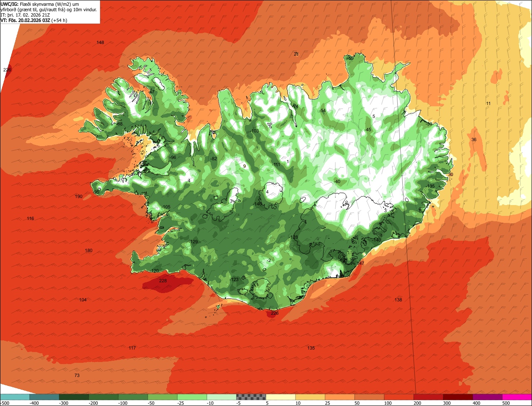
Task: Click the title line starting 'UWC/IG: Flæði skynvarma'
Action: (40, 4)
